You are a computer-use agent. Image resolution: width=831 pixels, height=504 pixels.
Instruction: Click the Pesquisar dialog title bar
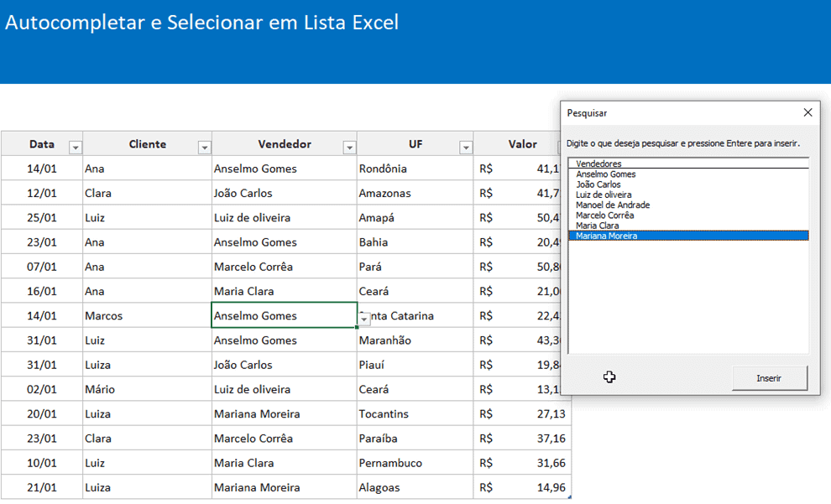click(663, 112)
